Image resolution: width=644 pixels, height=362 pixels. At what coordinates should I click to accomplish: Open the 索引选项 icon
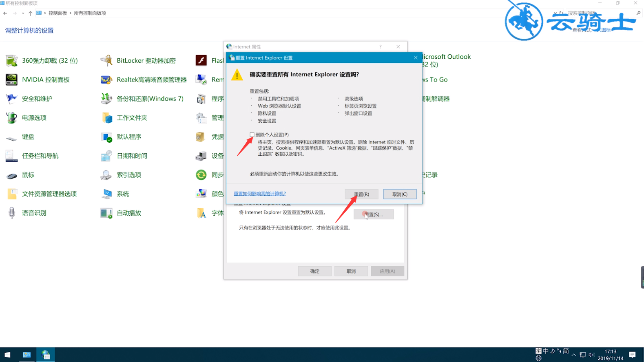click(106, 175)
